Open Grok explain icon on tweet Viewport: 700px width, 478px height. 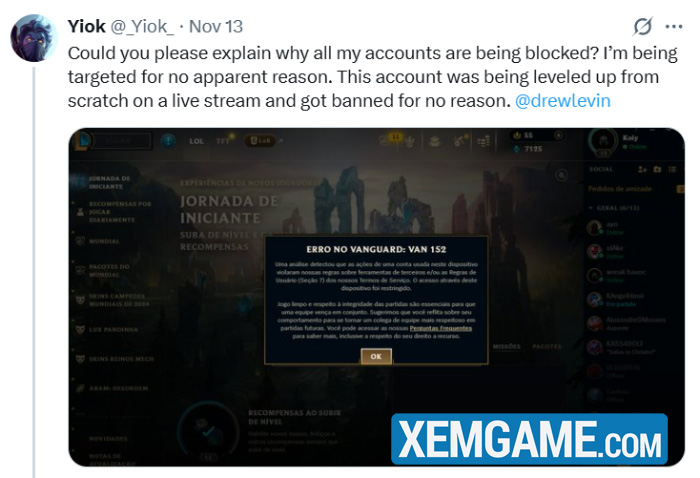coord(642,27)
